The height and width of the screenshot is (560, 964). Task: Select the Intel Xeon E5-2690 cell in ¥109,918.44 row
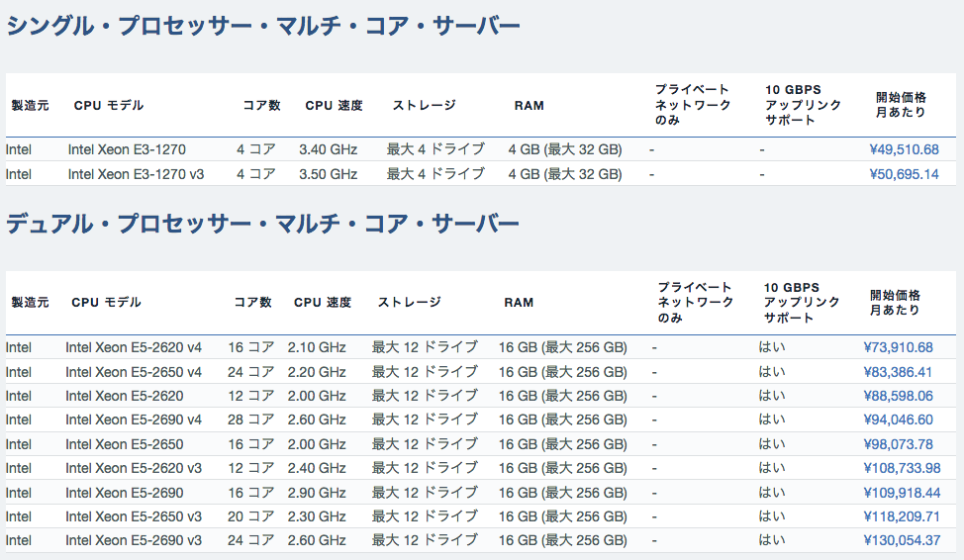click(x=124, y=493)
